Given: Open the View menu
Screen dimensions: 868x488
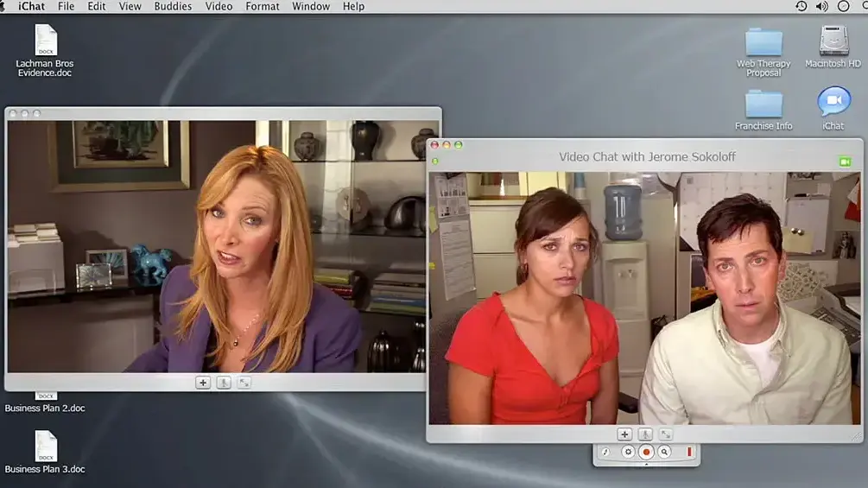Looking at the screenshot, I should click(x=130, y=7).
